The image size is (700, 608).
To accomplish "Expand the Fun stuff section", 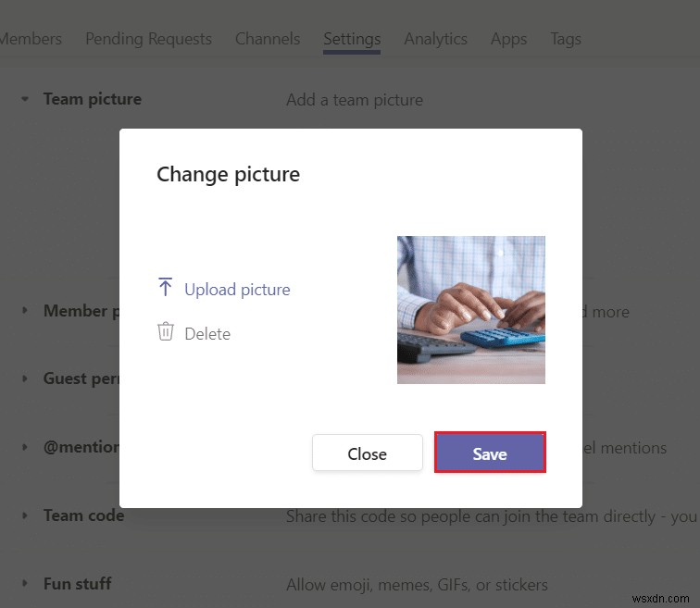I will [x=25, y=584].
